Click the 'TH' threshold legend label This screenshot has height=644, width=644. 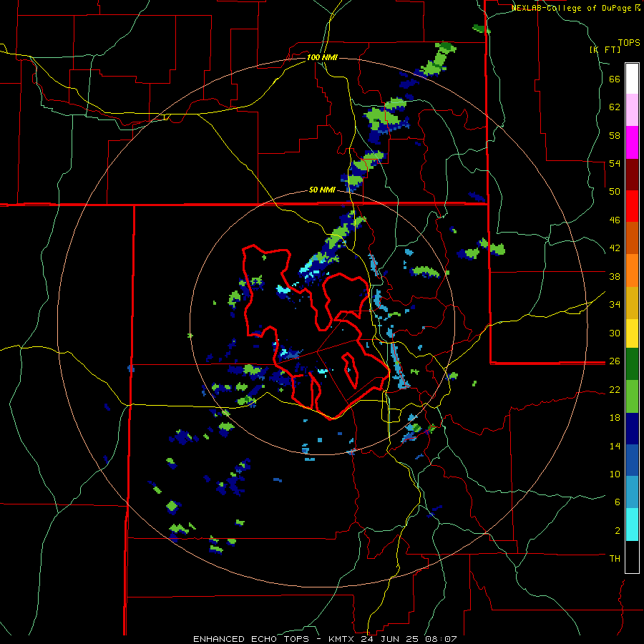(615, 559)
